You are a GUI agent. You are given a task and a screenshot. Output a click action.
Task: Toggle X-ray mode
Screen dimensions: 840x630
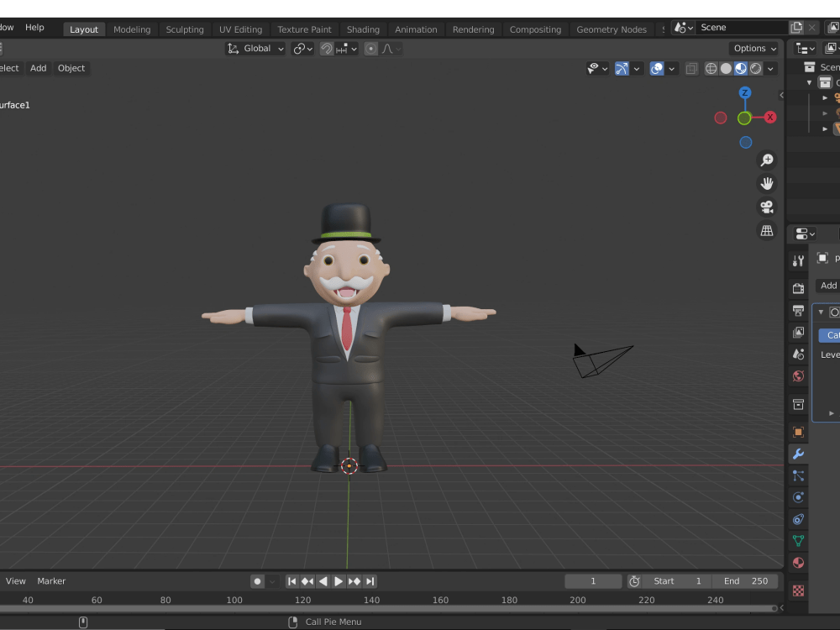691,69
